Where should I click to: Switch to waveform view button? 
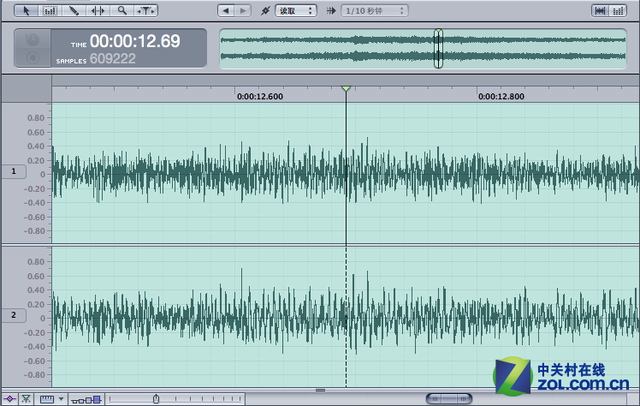(x=600, y=10)
